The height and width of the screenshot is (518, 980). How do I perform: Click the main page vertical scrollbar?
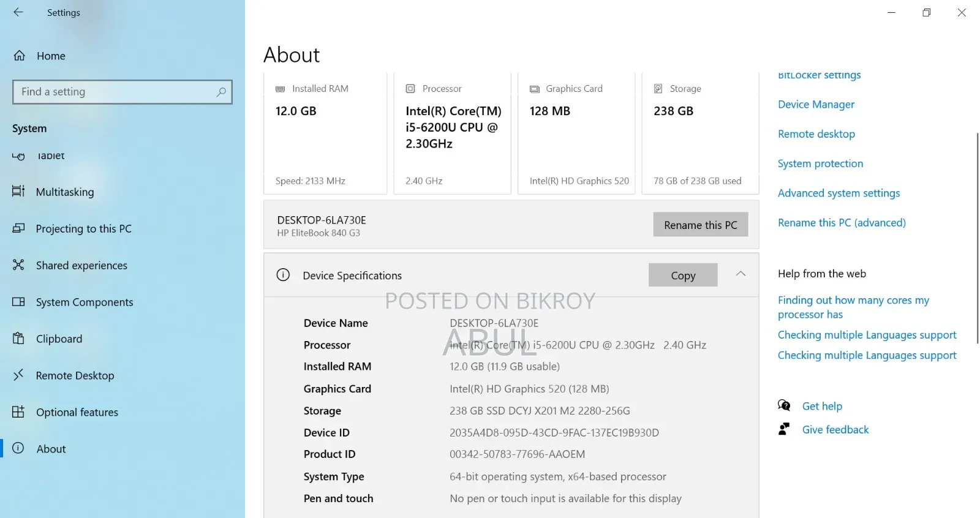[x=977, y=238]
